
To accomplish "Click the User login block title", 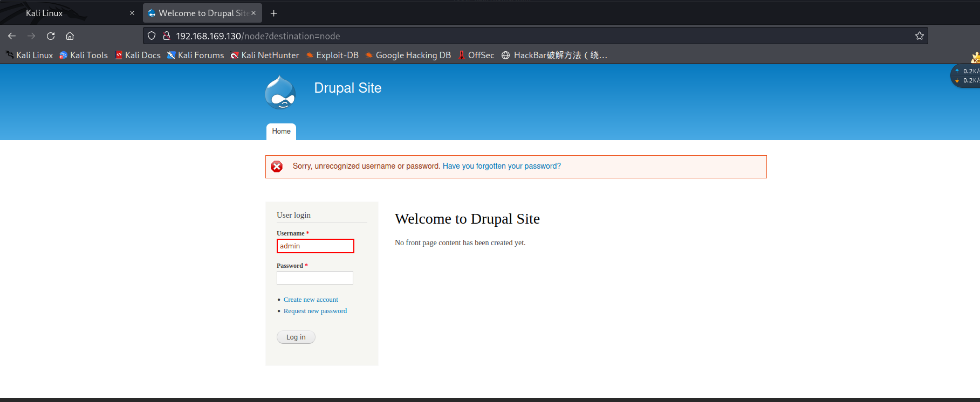I will pos(293,215).
